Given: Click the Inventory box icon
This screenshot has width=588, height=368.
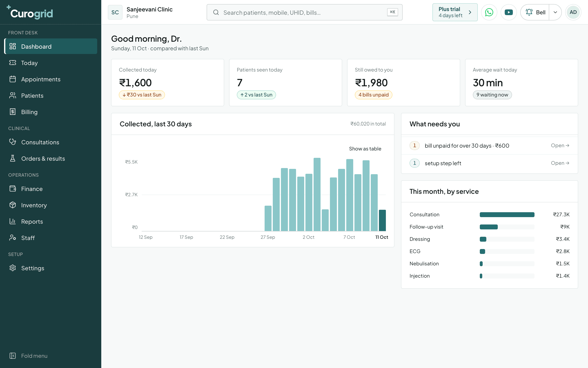Looking at the screenshot, I should tap(13, 205).
